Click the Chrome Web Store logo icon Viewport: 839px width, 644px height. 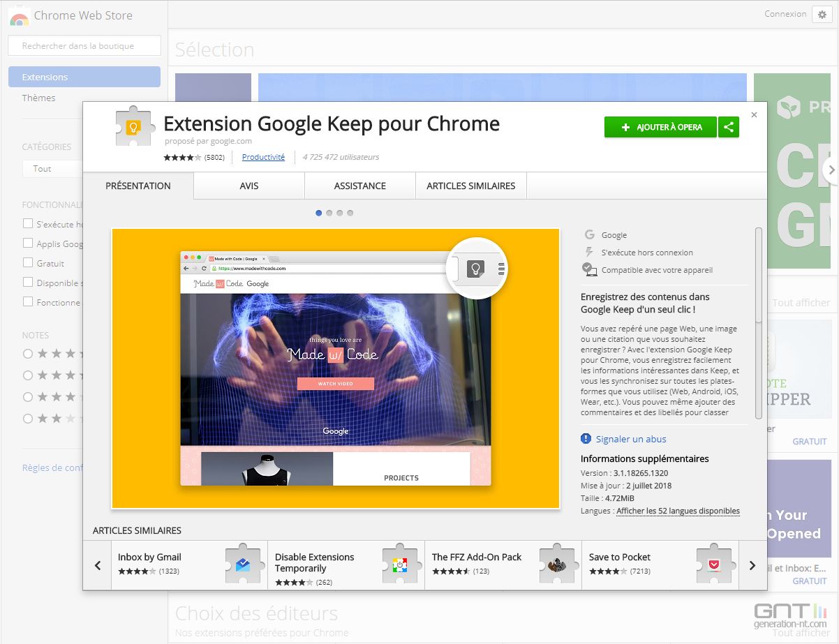tap(19, 15)
